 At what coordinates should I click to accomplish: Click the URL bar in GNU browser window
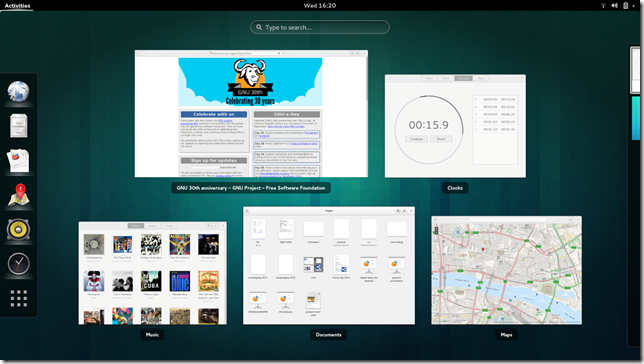(x=246, y=53)
